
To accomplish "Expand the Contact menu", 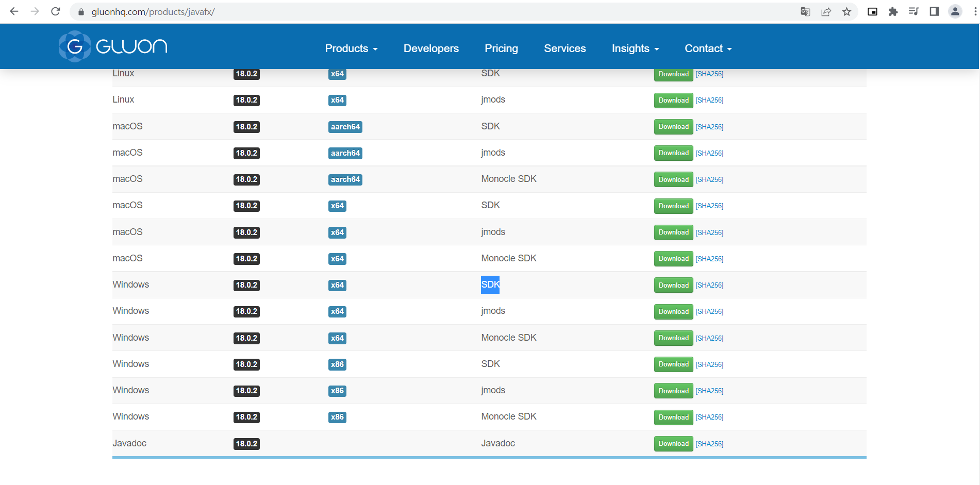I will click(x=708, y=48).
